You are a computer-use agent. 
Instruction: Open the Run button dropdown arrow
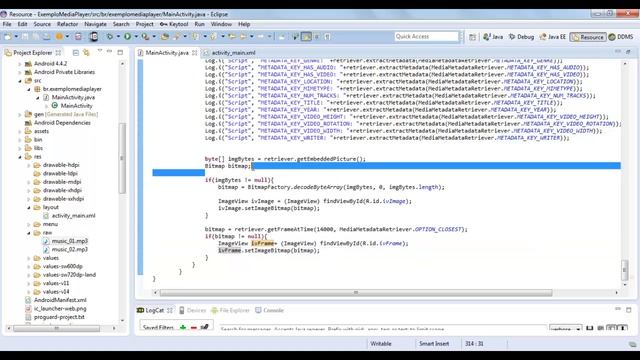click(x=136, y=37)
